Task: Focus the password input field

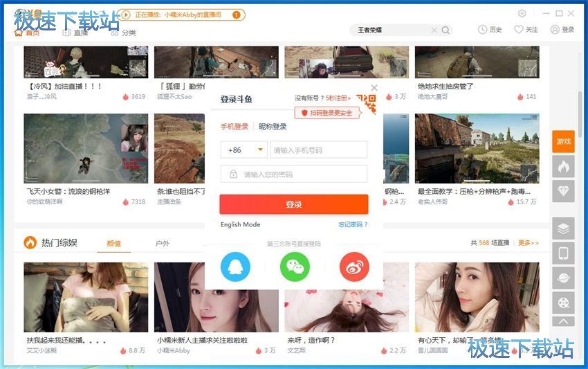Action: pos(294,174)
